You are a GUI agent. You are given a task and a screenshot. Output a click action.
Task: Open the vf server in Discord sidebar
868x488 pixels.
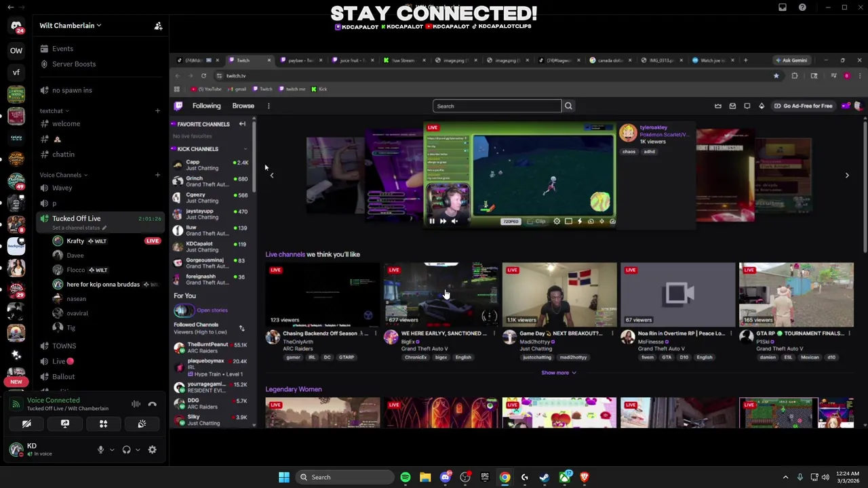[16, 72]
